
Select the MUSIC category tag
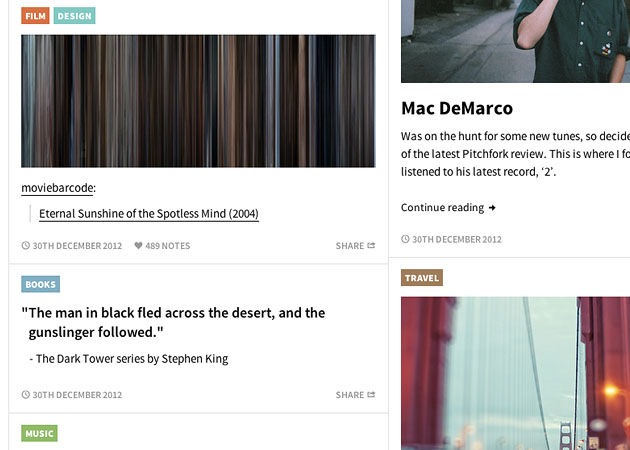pyautogui.click(x=39, y=434)
